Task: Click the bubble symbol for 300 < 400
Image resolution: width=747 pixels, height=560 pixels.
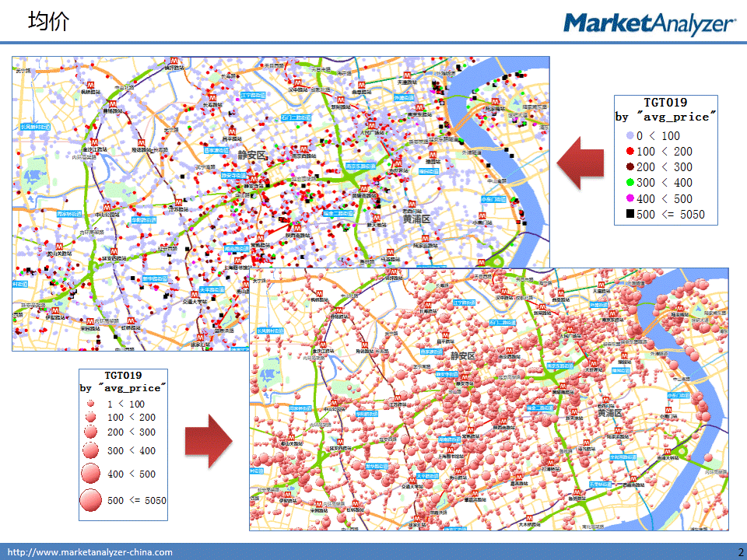Action: [90, 450]
